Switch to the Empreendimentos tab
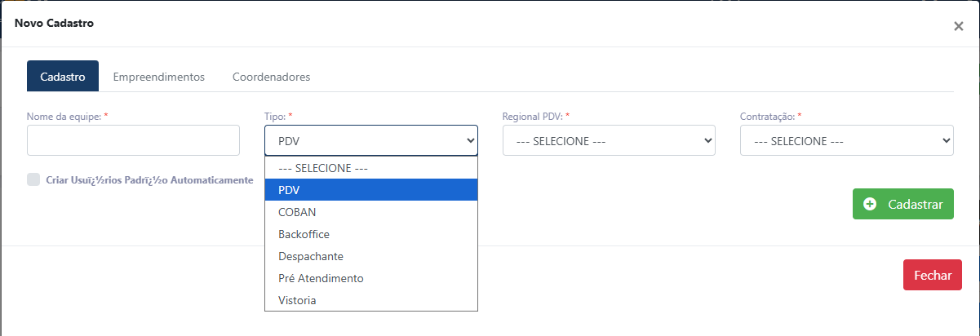980x336 pixels. coord(158,77)
